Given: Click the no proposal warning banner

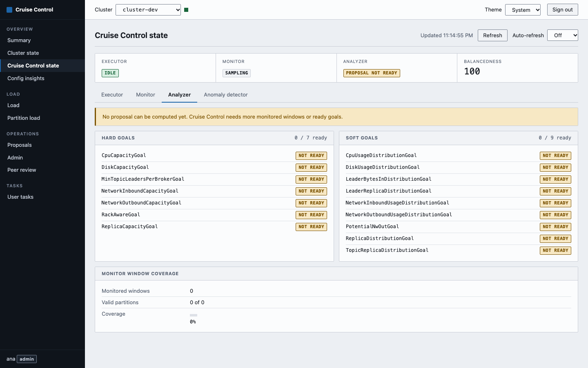Looking at the screenshot, I should (336, 117).
